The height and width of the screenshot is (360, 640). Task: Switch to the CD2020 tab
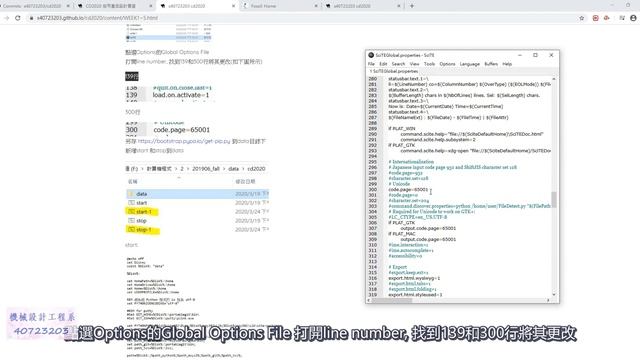[111, 6]
